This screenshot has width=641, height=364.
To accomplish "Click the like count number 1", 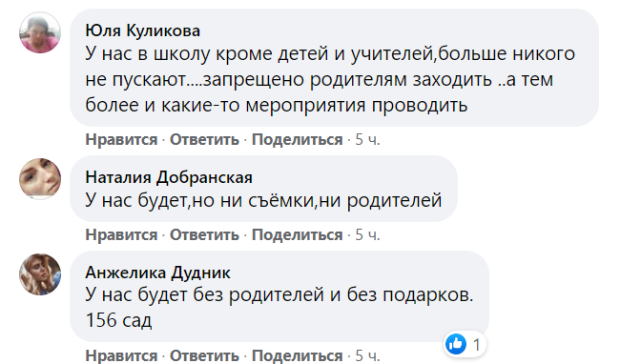I will pyautogui.click(x=476, y=345).
